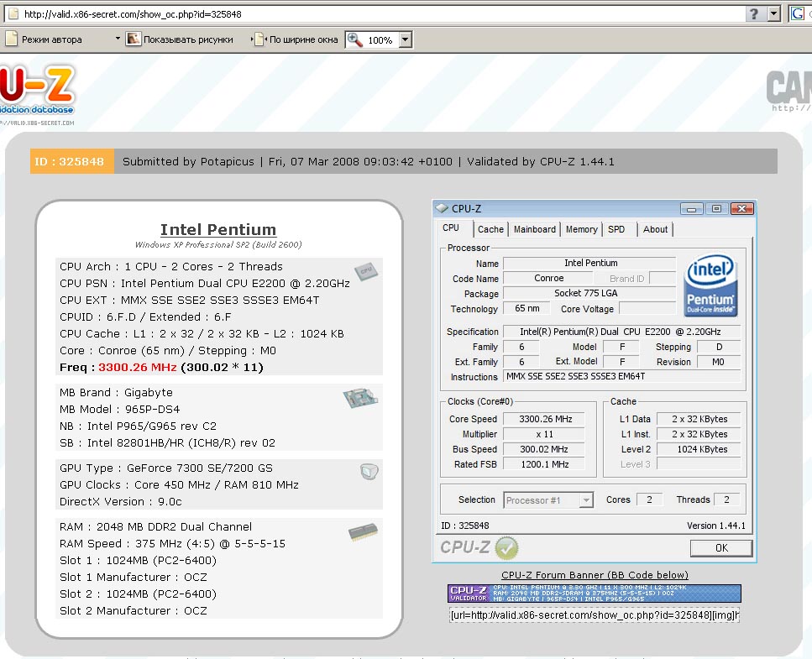Viewport: 812px width, 659px height.
Task: Click the Level 2 value '1024 KBytes'
Action: [x=699, y=449]
